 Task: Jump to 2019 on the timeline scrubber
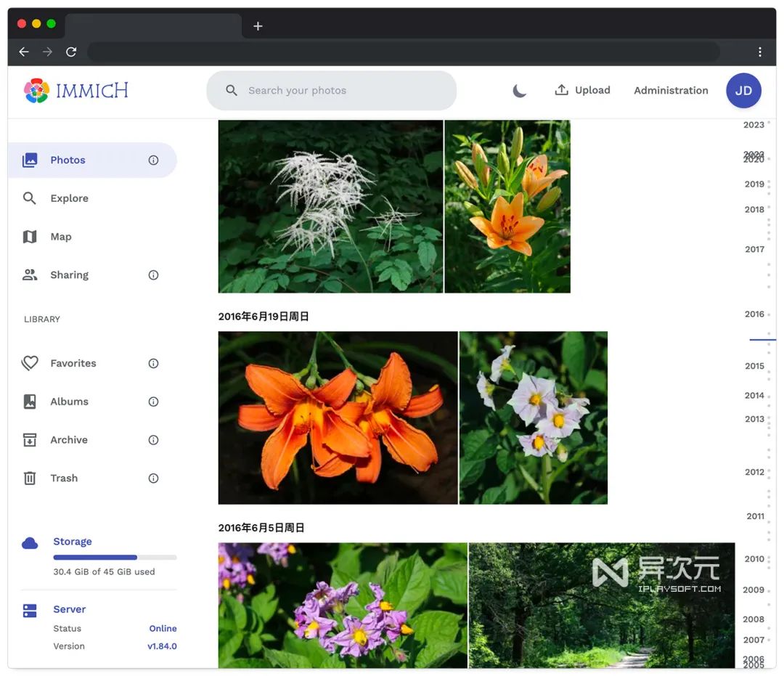tap(754, 184)
